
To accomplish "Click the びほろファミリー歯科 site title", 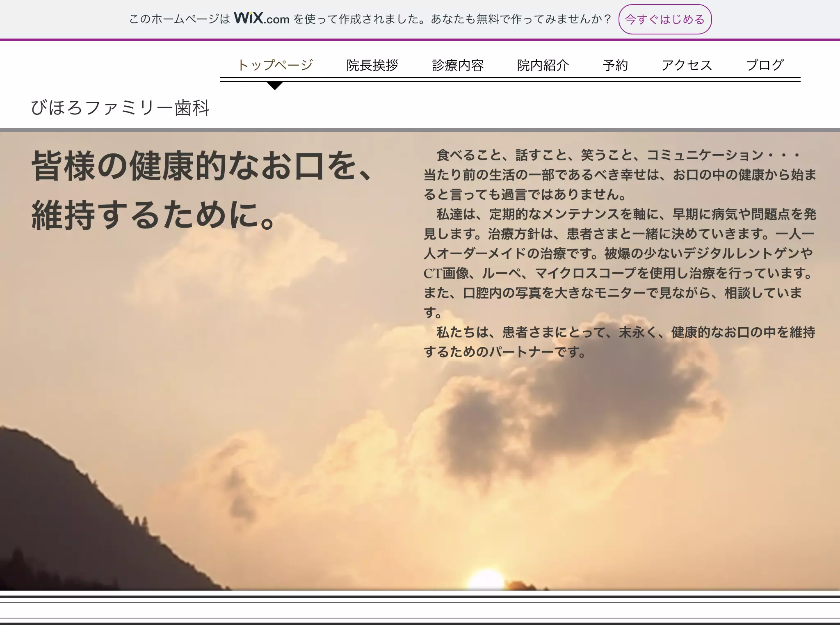I will pos(121,108).
